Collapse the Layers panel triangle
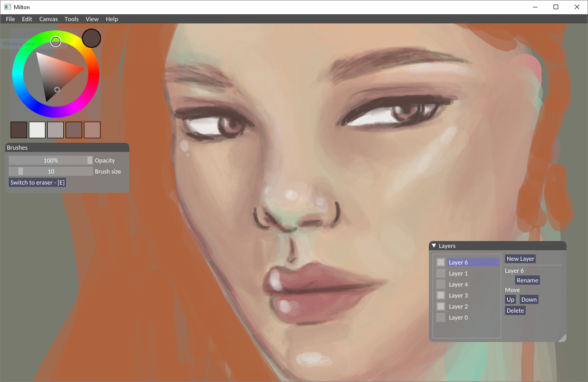Viewport: 588px width, 382px height. [434, 246]
